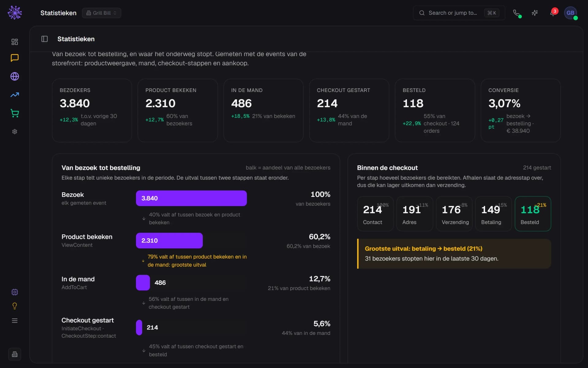This screenshot has height=368, width=588.
Task: Click the Betaling 149 checkout step
Action: (493, 214)
